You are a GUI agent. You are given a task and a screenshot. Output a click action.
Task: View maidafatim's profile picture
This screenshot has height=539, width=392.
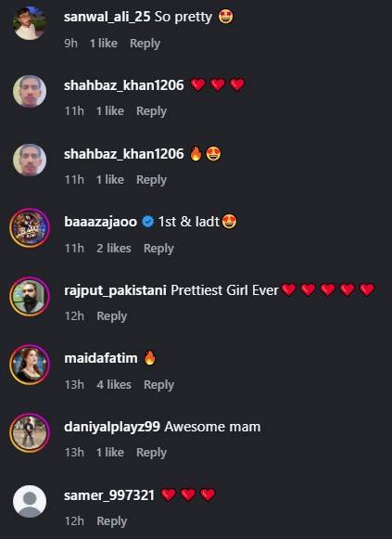tap(30, 365)
